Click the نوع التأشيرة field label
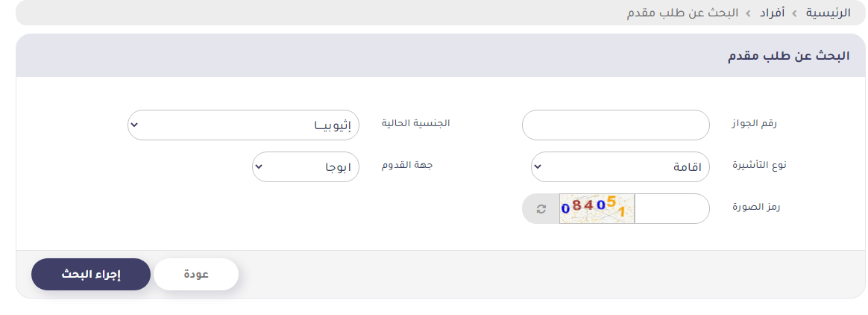This screenshot has height=315, width=868. (x=756, y=165)
